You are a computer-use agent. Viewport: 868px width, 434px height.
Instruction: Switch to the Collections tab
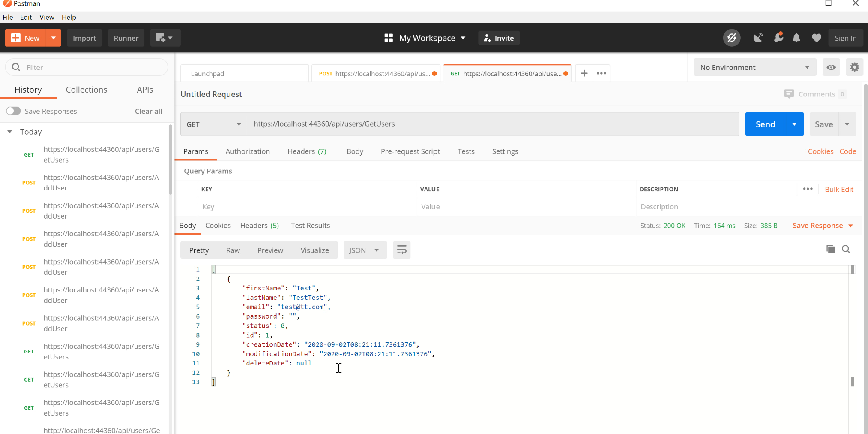[87, 90]
